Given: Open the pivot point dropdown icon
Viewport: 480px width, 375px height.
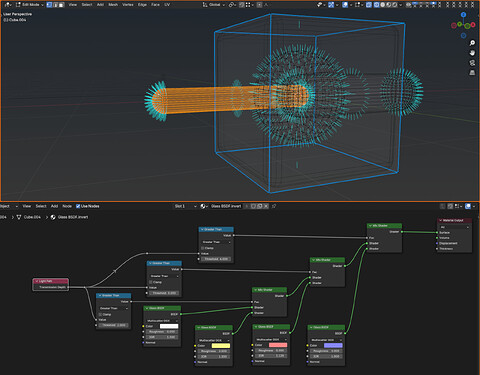Looking at the screenshot, I should 233,5.
